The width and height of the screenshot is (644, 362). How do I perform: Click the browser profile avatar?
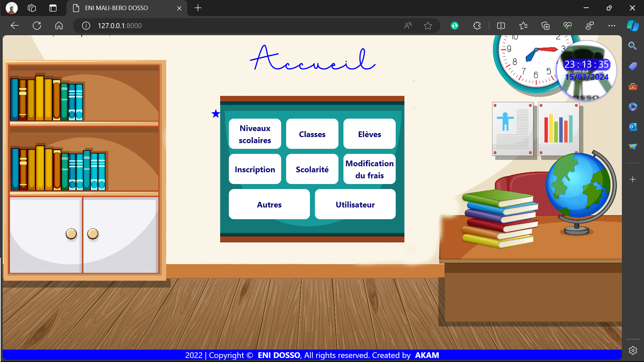(12, 8)
